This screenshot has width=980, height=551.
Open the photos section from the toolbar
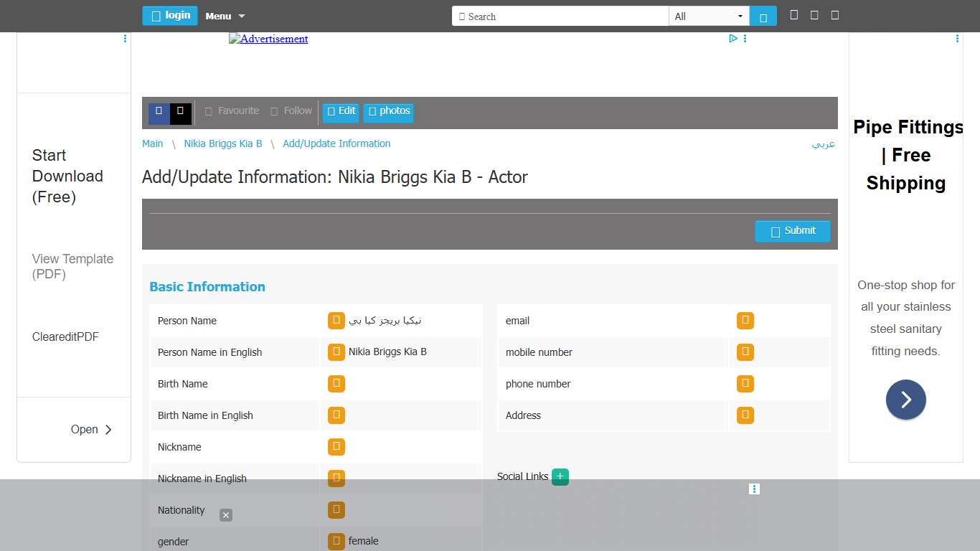(x=388, y=112)
